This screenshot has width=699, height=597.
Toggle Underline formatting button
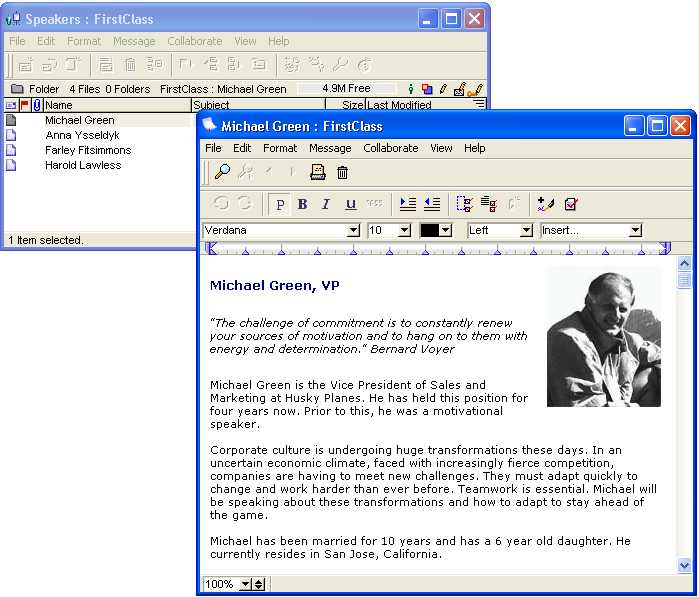pos(350,204)
